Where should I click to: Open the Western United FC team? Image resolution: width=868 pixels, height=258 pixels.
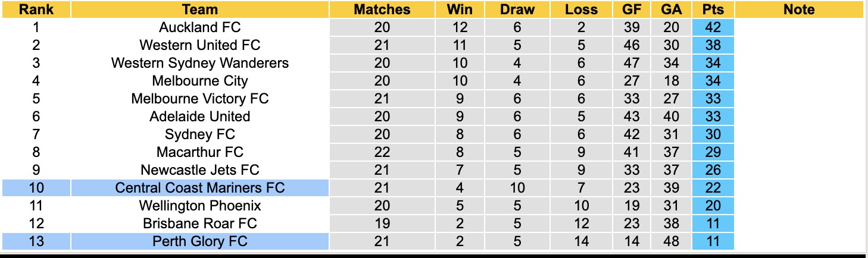coord(200,45)
